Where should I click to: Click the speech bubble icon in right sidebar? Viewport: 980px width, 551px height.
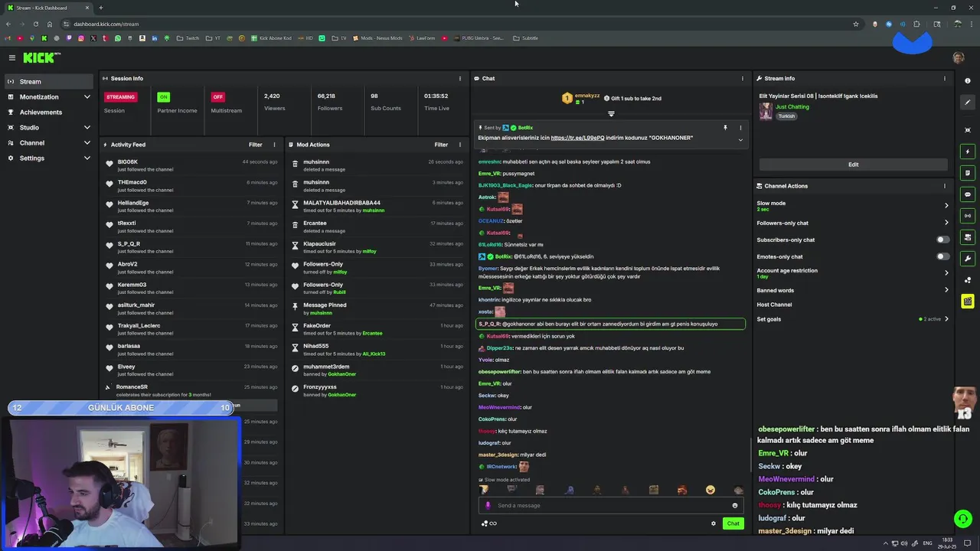tap(968, 194)
